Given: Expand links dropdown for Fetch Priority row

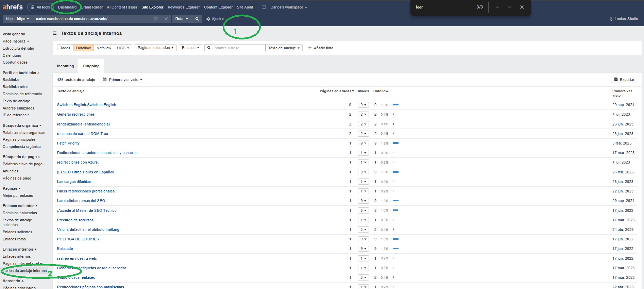Looking at the screenshot, I should point(363,143).
